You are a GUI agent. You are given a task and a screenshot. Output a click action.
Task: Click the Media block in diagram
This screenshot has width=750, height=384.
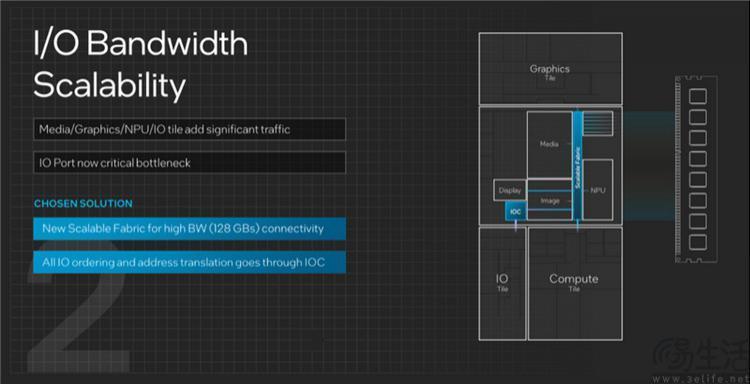550,144
